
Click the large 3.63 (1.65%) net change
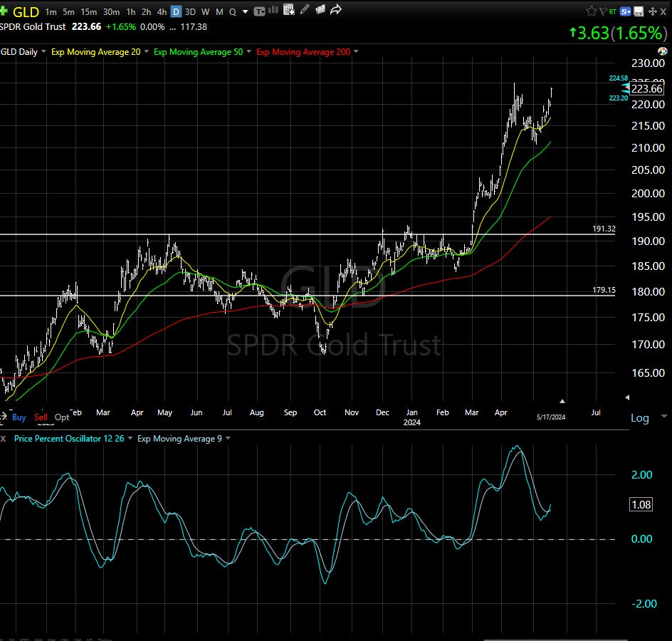(x=619, y=33)
